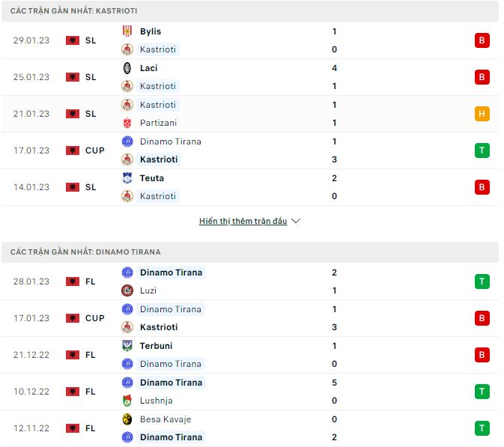Click the Besa Kavaje team logo

127,419
